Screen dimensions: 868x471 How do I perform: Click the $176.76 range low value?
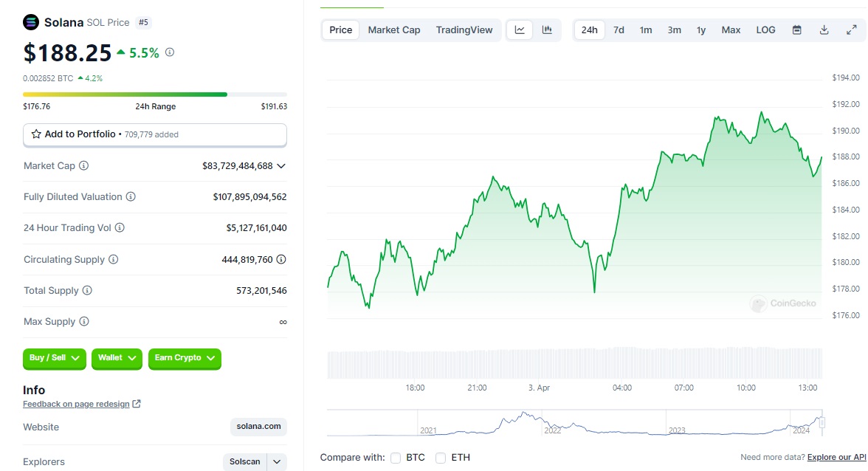click(37, 106)
